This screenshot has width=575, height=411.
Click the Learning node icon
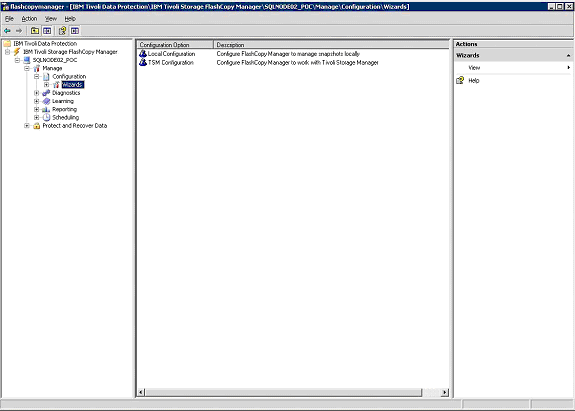coord(46,101)
